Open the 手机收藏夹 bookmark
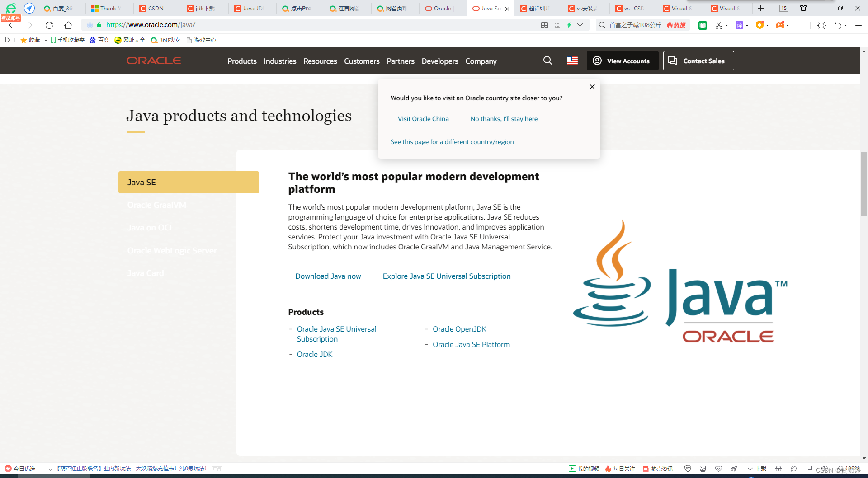This screenshot has height=478, width=868. 67,40
